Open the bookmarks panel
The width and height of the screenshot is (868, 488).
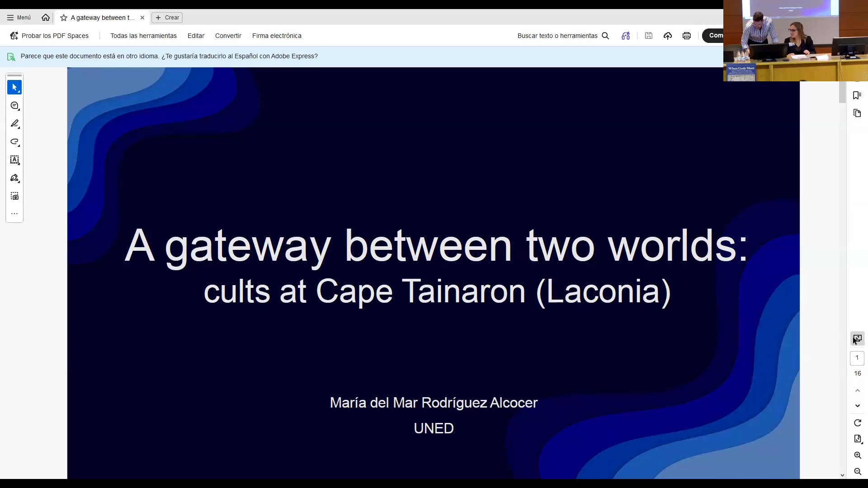pos(857,95)
